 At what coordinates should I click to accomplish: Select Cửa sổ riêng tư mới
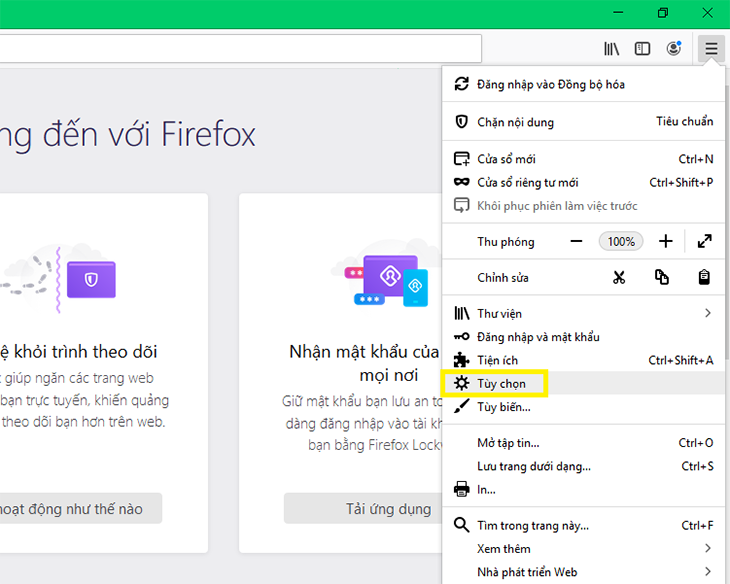[527, 182]
